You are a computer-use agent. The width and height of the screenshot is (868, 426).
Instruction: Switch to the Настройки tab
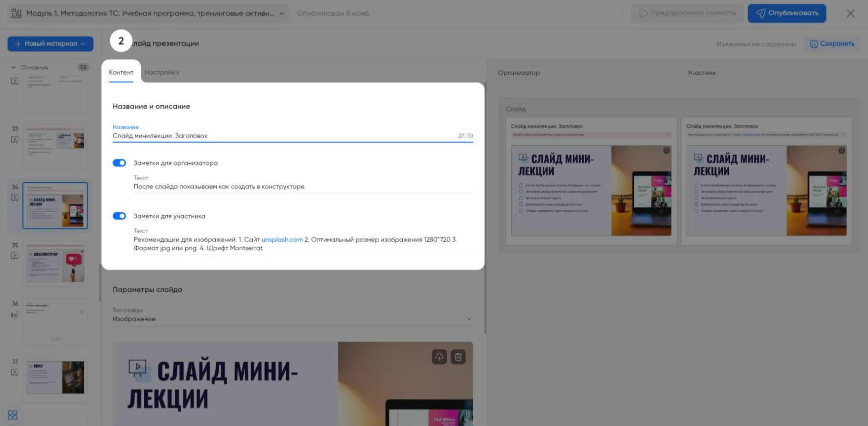click(x=162, y=72)
